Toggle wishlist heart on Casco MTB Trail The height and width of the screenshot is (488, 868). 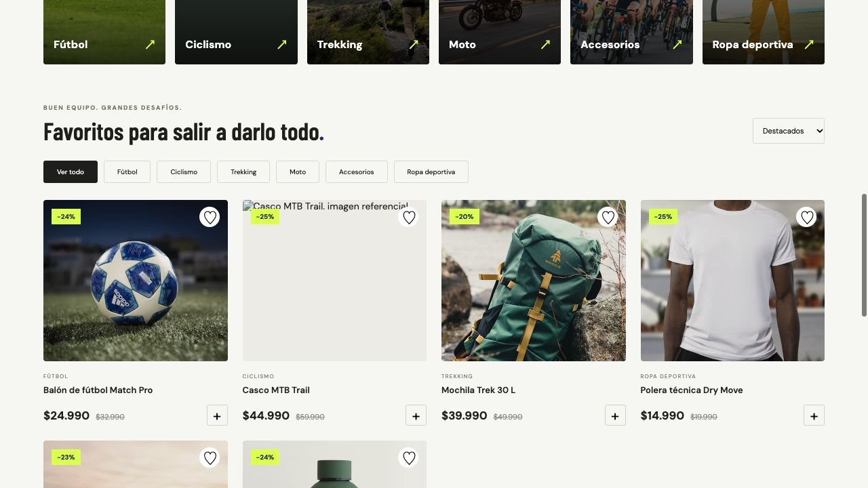click(409, 217)
